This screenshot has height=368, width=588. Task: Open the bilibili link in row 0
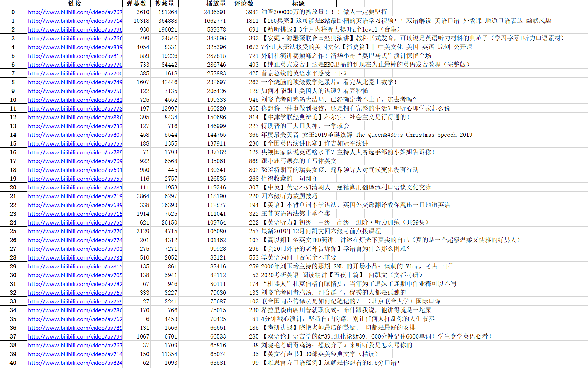pyautogui.click(x=75, y=12)
